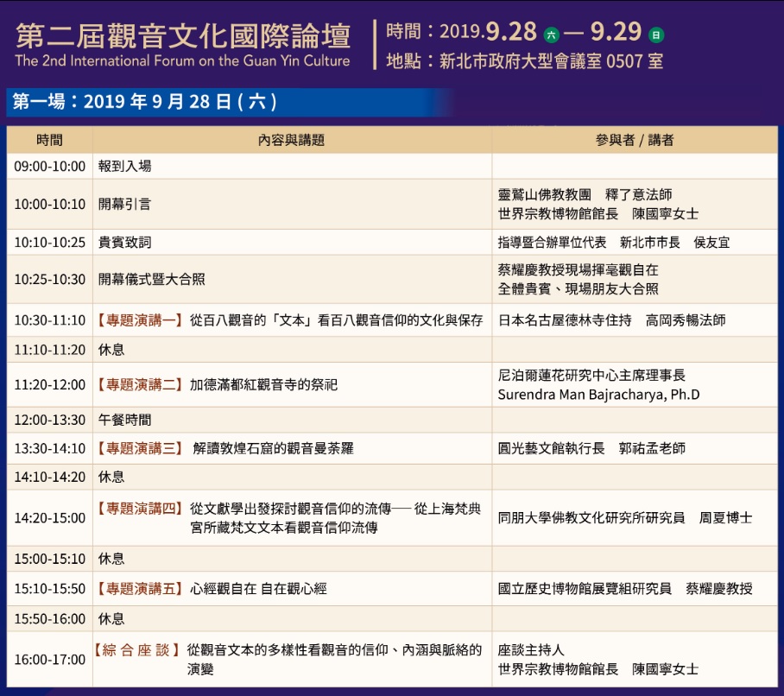Click the 【專題演講五】 Heart Sutra talk label
The width and height of the screenshot is (784, 696).
[x=140, y=589]
